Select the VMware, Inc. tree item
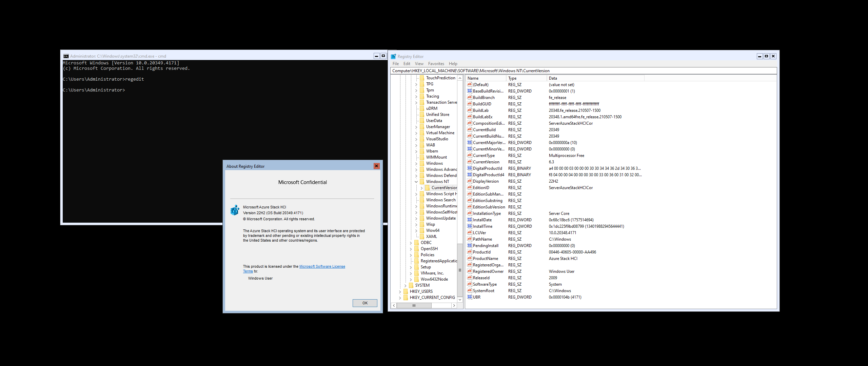 (432, 273)
